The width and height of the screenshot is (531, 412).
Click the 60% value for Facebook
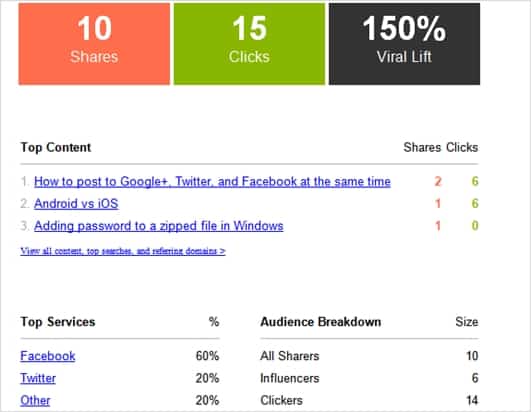tap(208, 356)
